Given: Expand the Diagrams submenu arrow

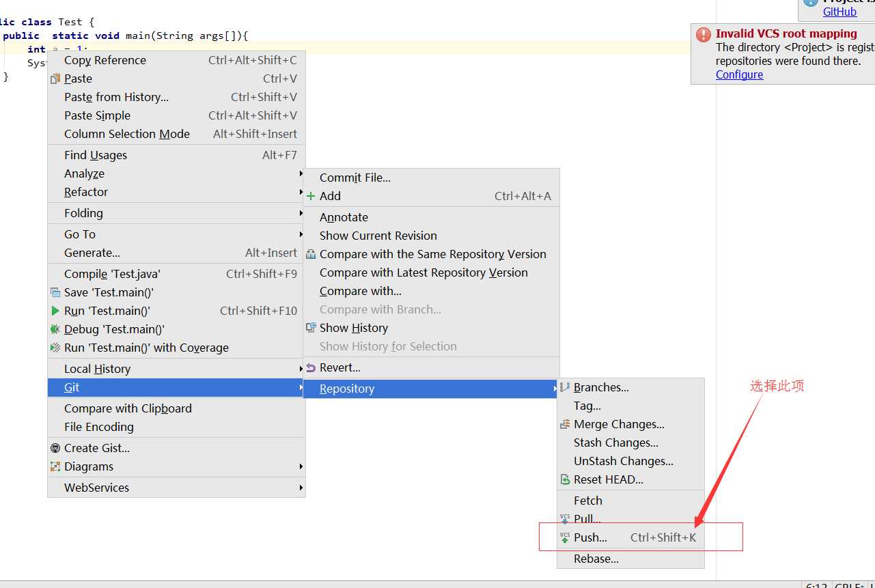Looking at the screenshot, I should coord(301,466).
